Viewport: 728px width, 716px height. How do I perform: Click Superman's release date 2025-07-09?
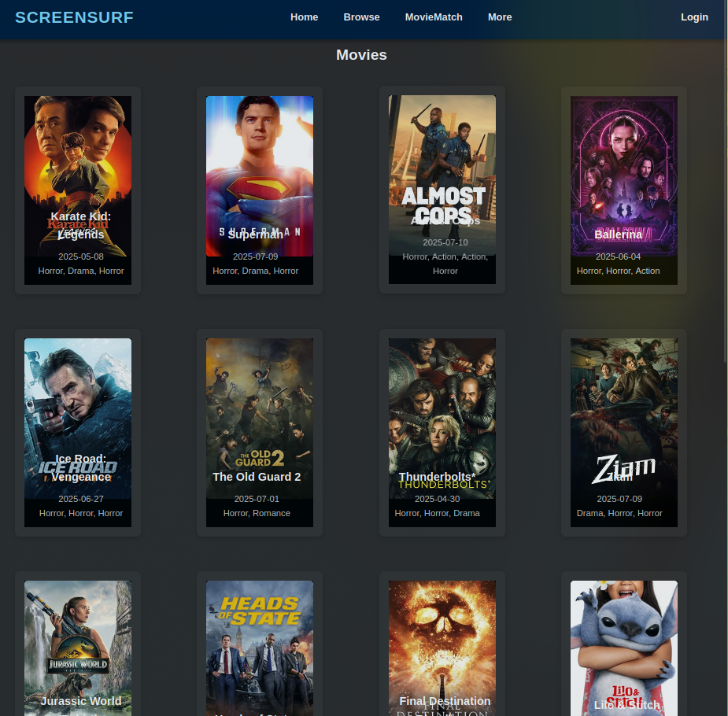(x=255, y=257)
